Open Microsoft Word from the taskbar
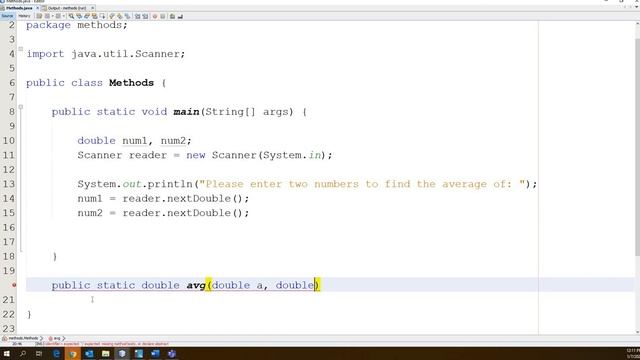The image size is (640, 360). click(155, 354)
